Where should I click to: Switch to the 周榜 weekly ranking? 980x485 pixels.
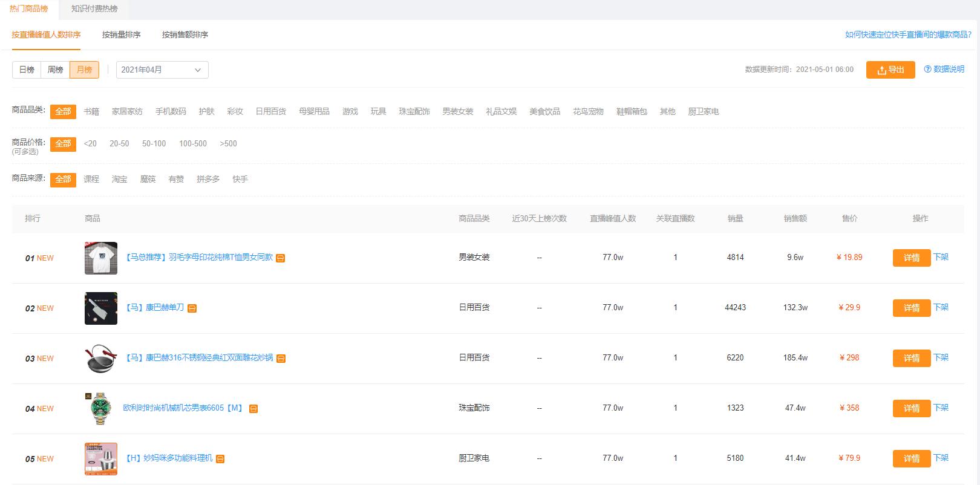click(56, 70)
